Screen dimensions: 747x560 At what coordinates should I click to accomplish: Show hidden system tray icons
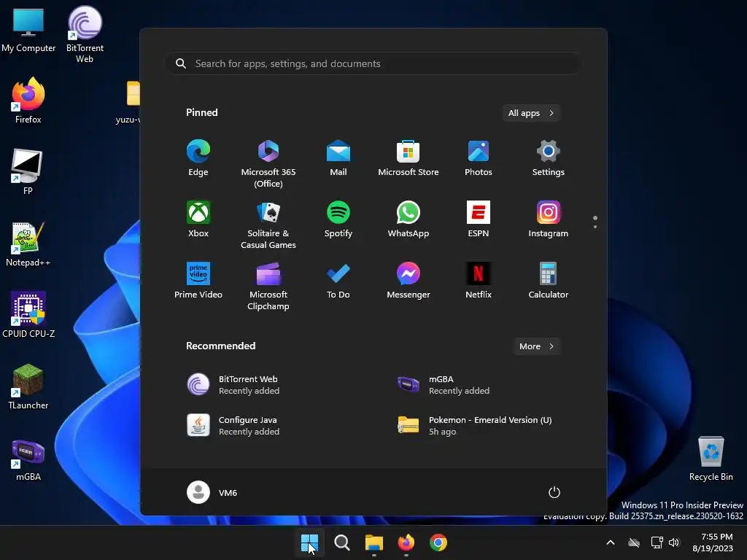611,542
